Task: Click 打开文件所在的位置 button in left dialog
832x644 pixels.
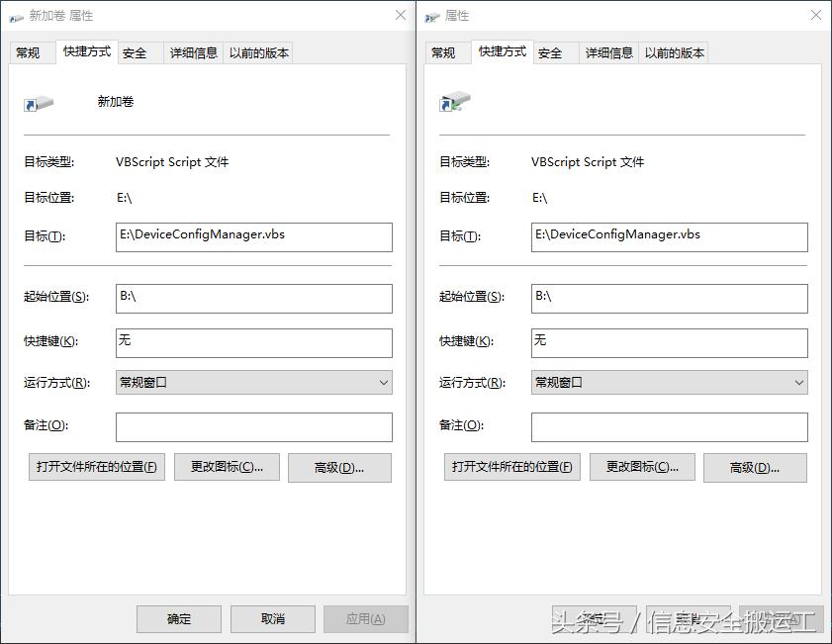Action: [x=96, y=467]
